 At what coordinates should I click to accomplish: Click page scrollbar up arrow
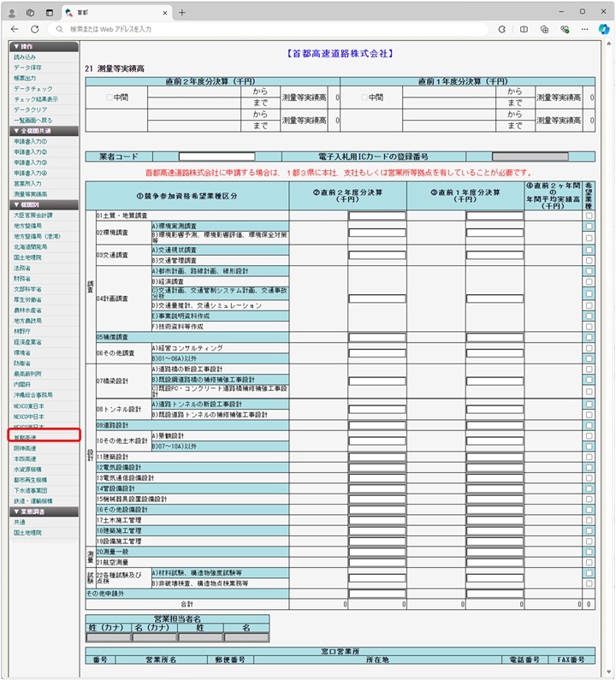(x=609, y=44)
